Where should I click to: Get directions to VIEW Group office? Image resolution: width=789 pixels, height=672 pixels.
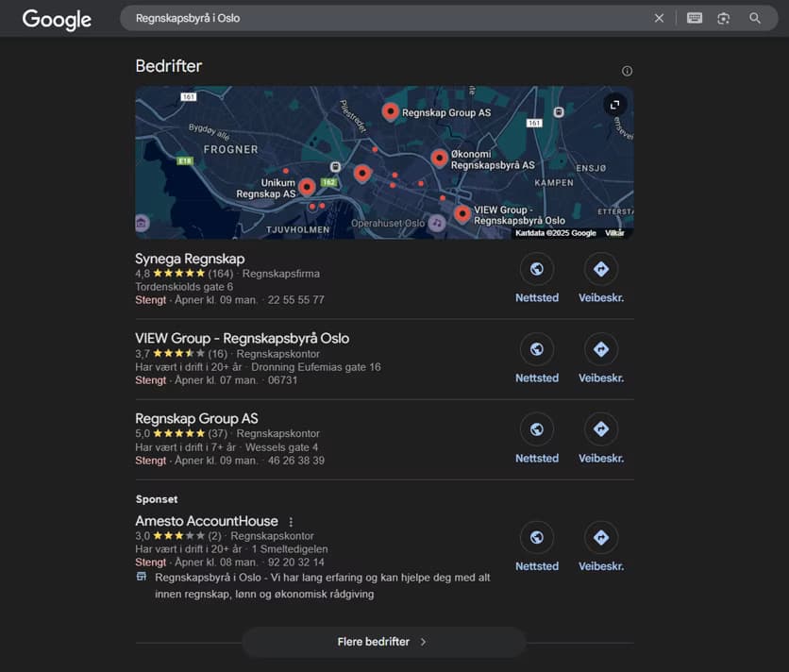pos(600,349)
